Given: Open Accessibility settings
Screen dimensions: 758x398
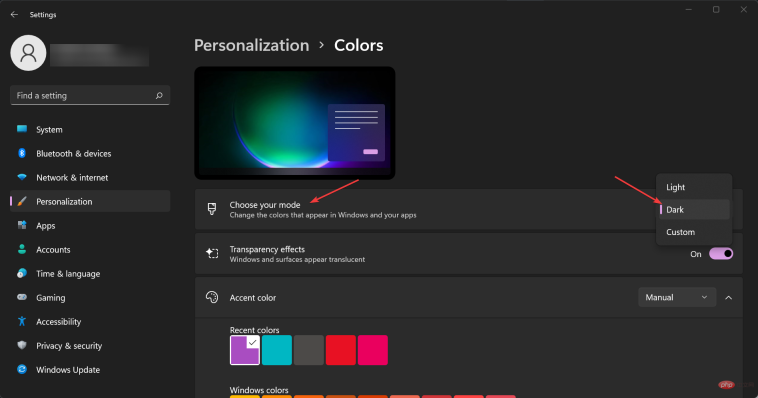Looking at the screenshot, I should [90, 321].
